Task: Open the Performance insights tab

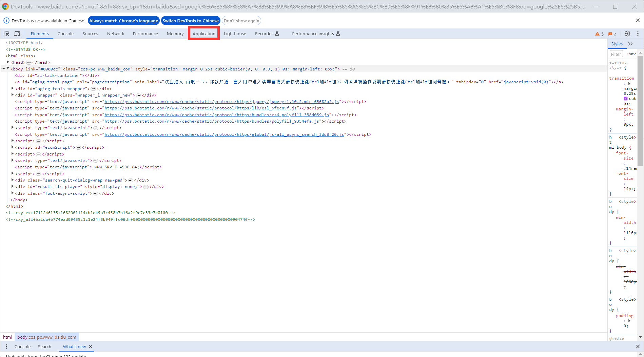Action: 316,34
